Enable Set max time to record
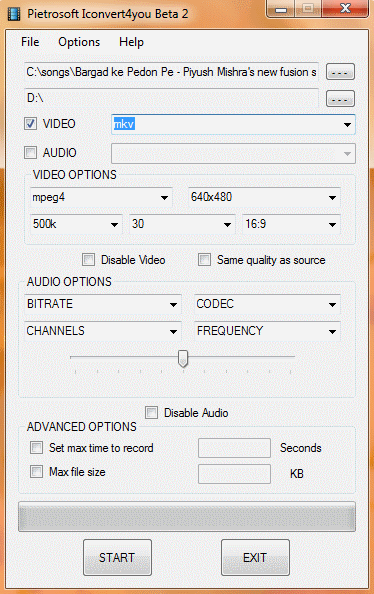 36,448
